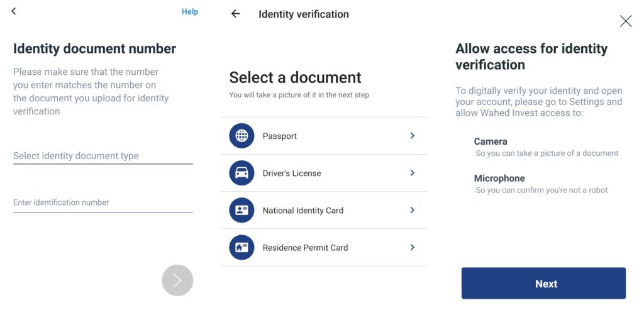The width and height of the screenshot is (644, 310).
Task: Tap the blue Next button
Action: click(x=543, y=284)
